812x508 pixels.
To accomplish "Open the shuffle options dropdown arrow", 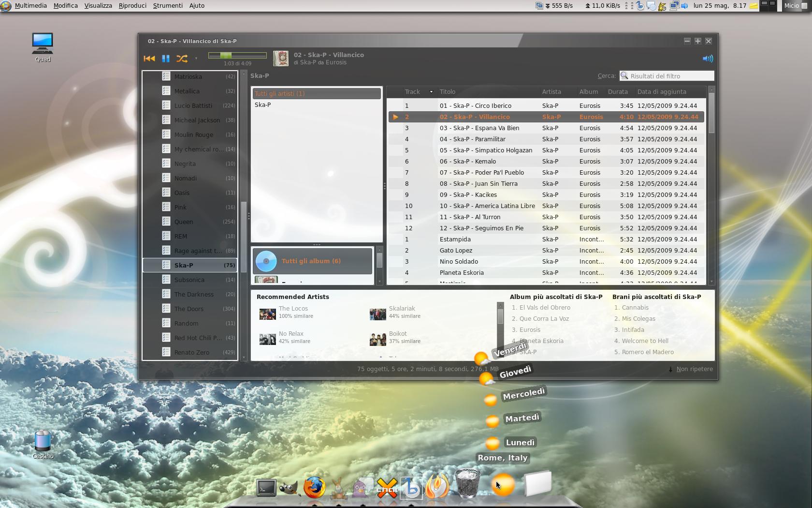I will click(x=196, y=59).
